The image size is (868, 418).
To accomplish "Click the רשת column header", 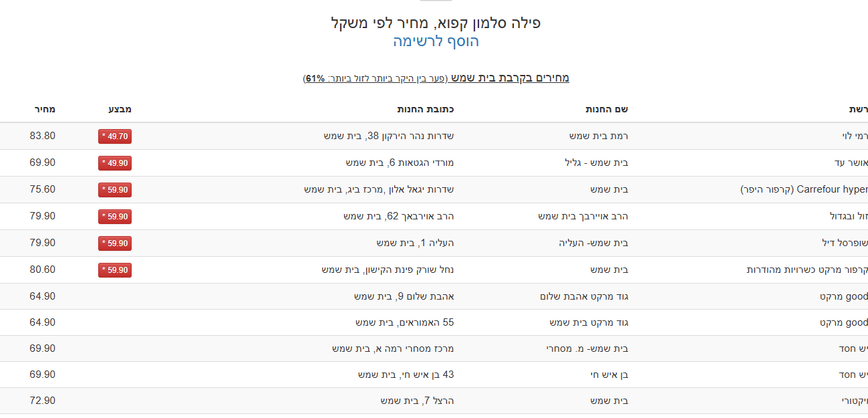I will (x=858, y=109).
